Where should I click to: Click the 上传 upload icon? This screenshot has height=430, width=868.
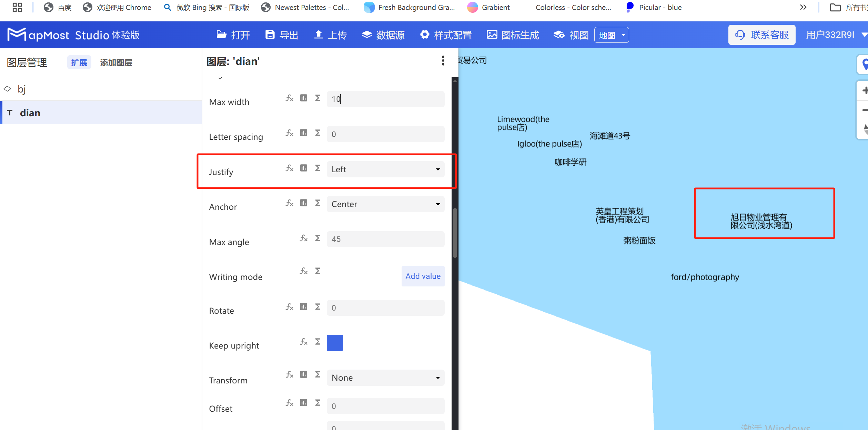(330, 35)
